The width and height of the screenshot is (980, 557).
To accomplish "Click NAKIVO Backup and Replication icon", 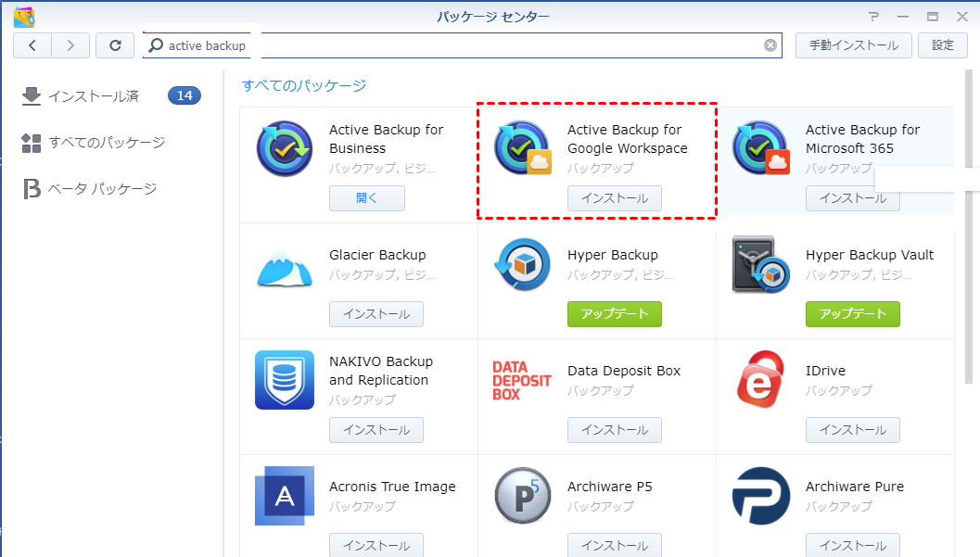I will (x=285, y=380).
